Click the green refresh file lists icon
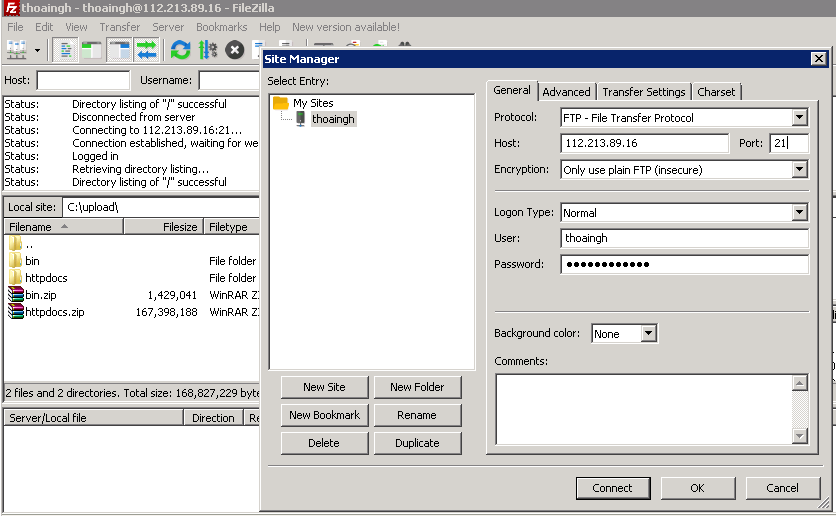Image resolution: width=836 pixels, height=516 pixels. [x=181, y=50]
